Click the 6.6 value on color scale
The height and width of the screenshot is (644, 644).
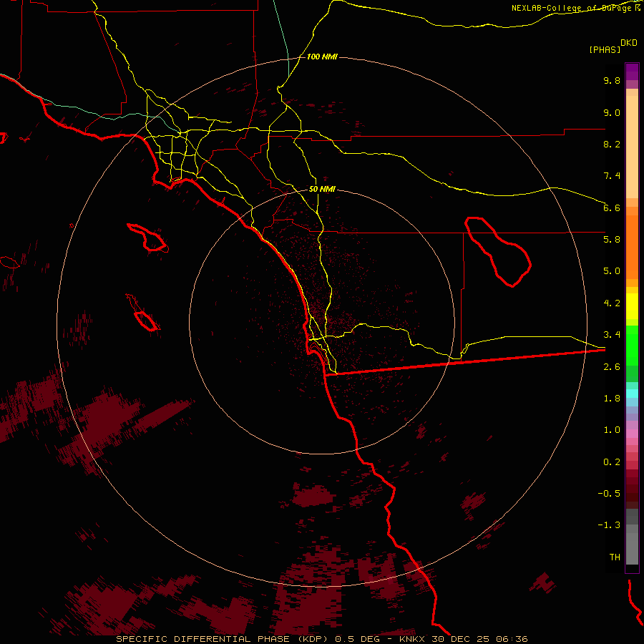point(612,208)
